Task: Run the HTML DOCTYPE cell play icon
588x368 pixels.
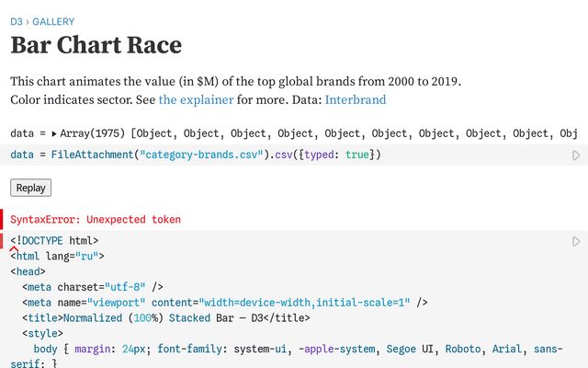Action: pos(576,241)
